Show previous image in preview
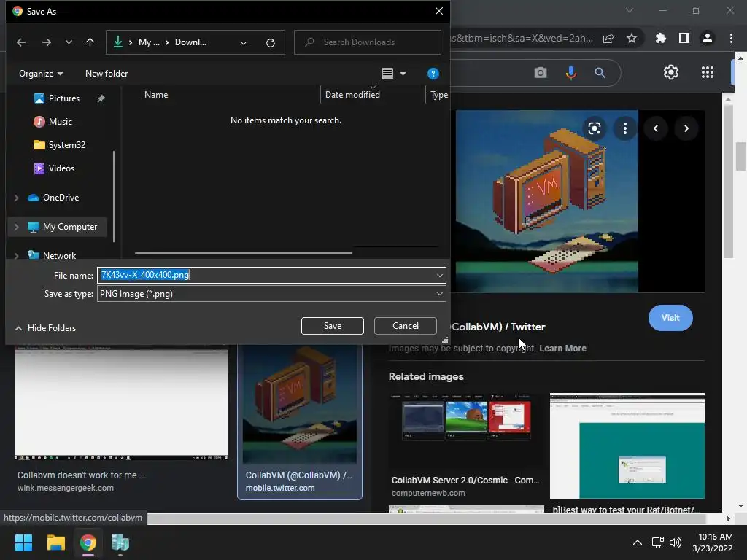747x560 pixels. [656, 128]
